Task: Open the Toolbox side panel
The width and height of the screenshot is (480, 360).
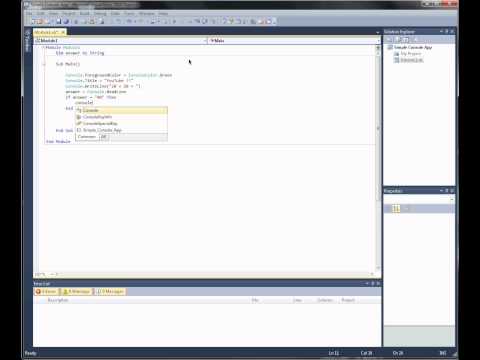Action: click(28, 40)
